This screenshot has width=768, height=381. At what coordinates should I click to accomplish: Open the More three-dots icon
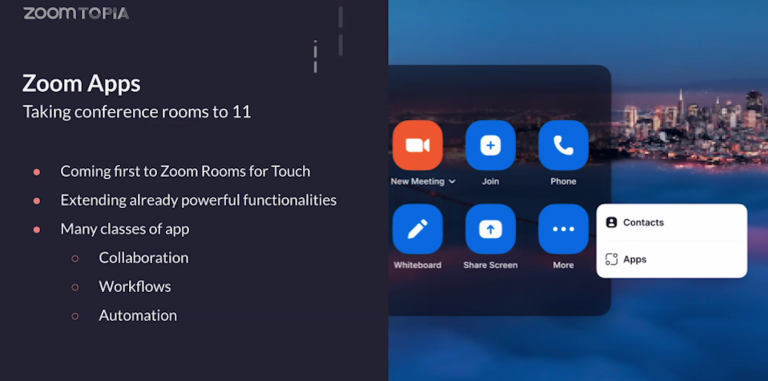coord(563,229)
